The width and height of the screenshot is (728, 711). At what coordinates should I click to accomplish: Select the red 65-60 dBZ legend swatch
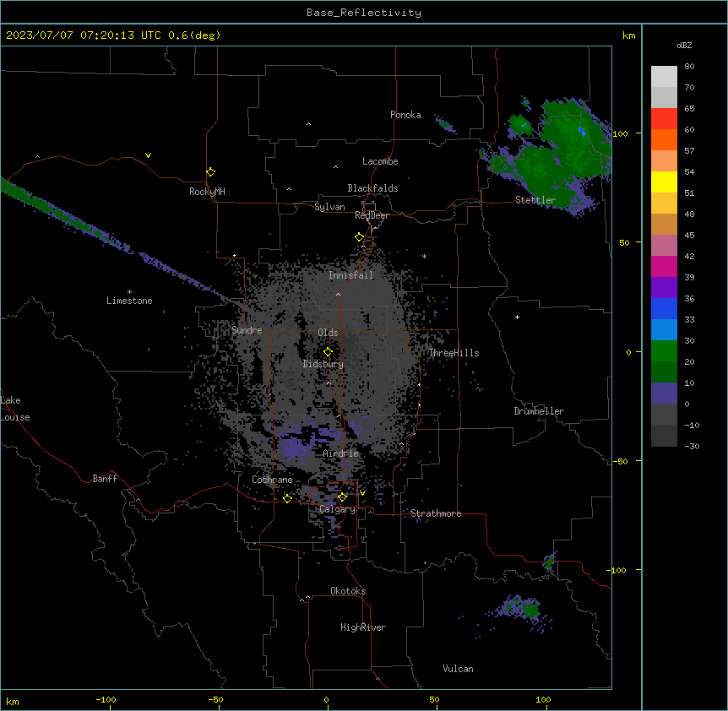pyautogui.click(x=664, y=119)
